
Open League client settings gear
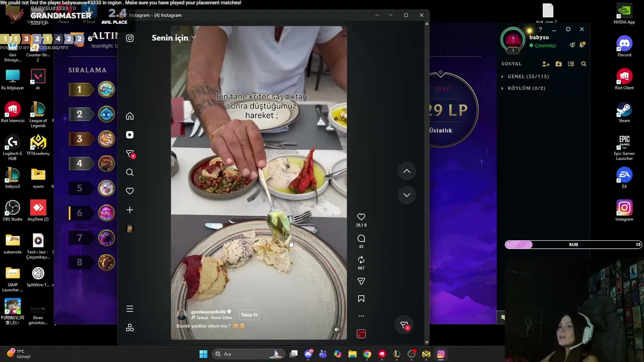(x=568, y=29)
